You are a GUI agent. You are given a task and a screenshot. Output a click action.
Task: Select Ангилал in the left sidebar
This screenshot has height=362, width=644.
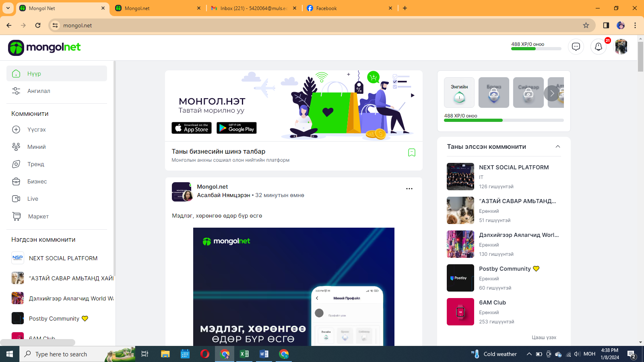click(39, 91)
